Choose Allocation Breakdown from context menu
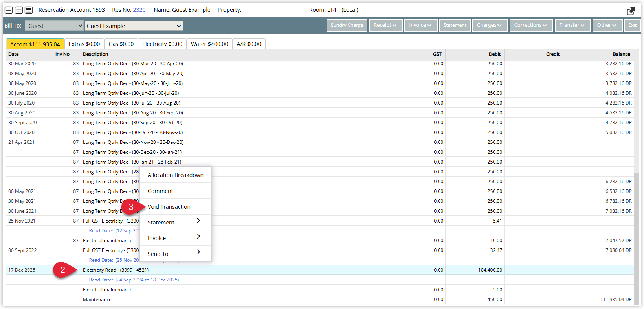The height and width of the screenshot is (309, 644). pyautogui.click(x=176, y=175)
